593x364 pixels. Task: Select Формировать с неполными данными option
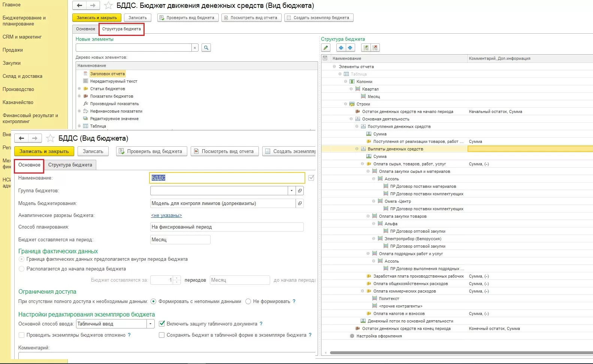[x=153, y=302]
